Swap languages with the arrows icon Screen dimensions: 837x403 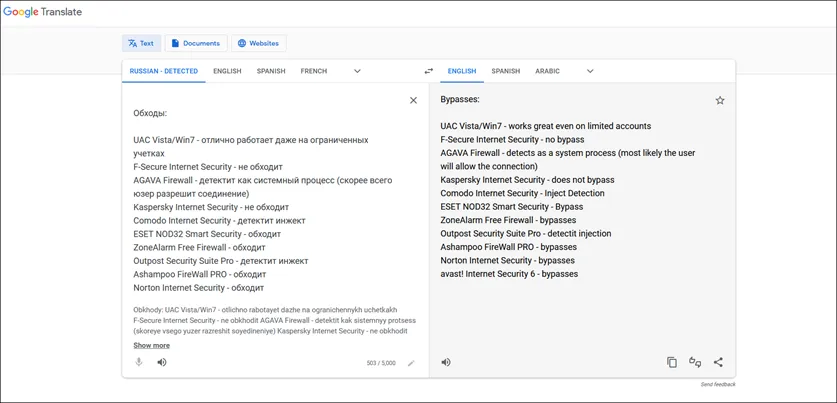point(429,71)
